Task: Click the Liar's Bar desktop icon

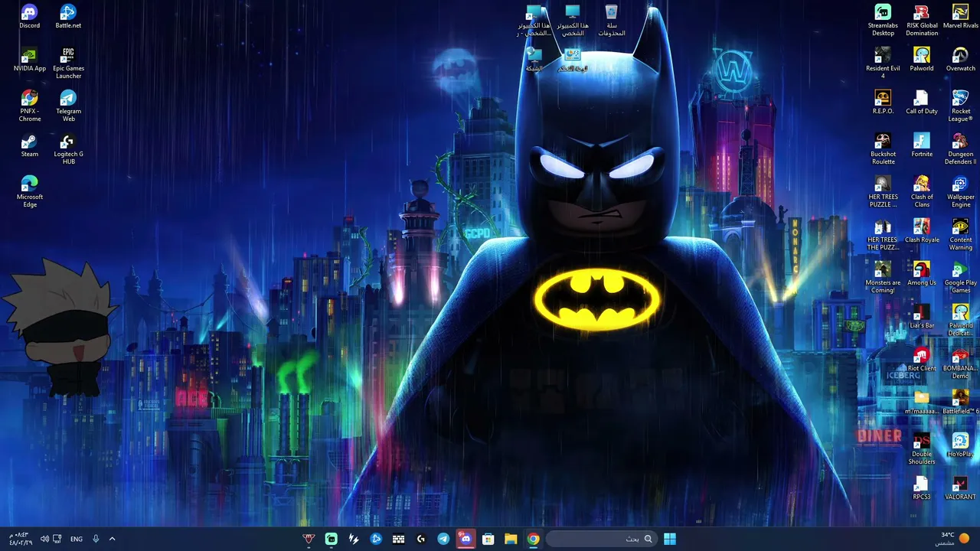Action: point(922,316)
